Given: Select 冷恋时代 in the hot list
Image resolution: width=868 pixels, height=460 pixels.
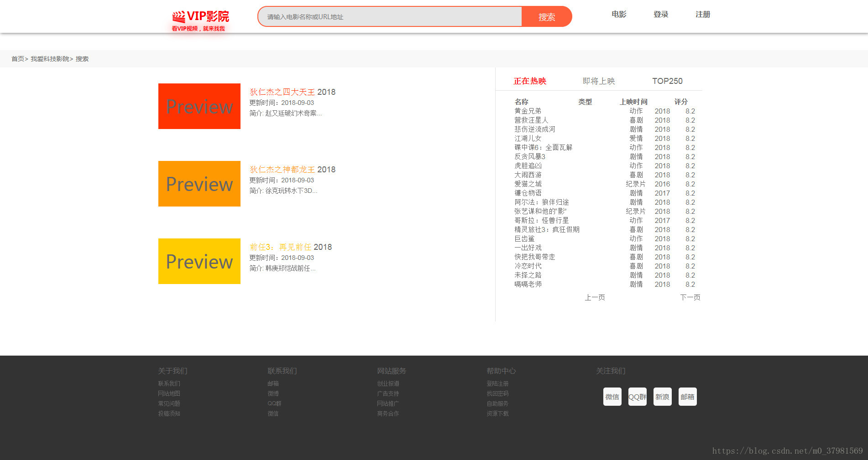Looking at the screenshot, I should point(528,266).
